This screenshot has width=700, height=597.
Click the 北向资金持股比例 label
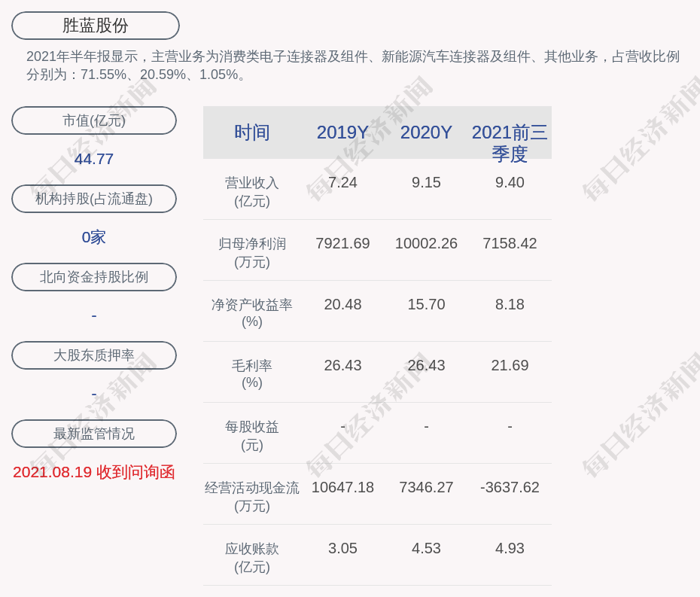click(94, 277)
